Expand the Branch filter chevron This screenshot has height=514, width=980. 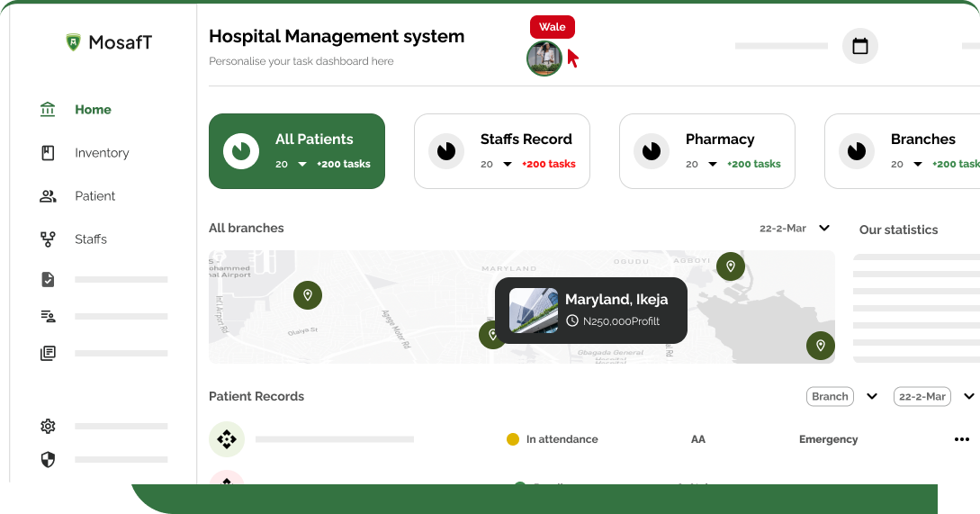click(872, 396)
